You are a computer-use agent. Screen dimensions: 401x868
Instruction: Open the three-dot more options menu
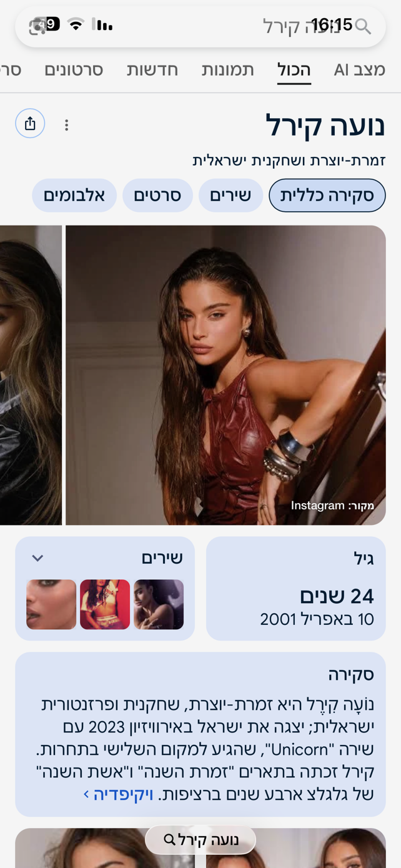(66, 125)
